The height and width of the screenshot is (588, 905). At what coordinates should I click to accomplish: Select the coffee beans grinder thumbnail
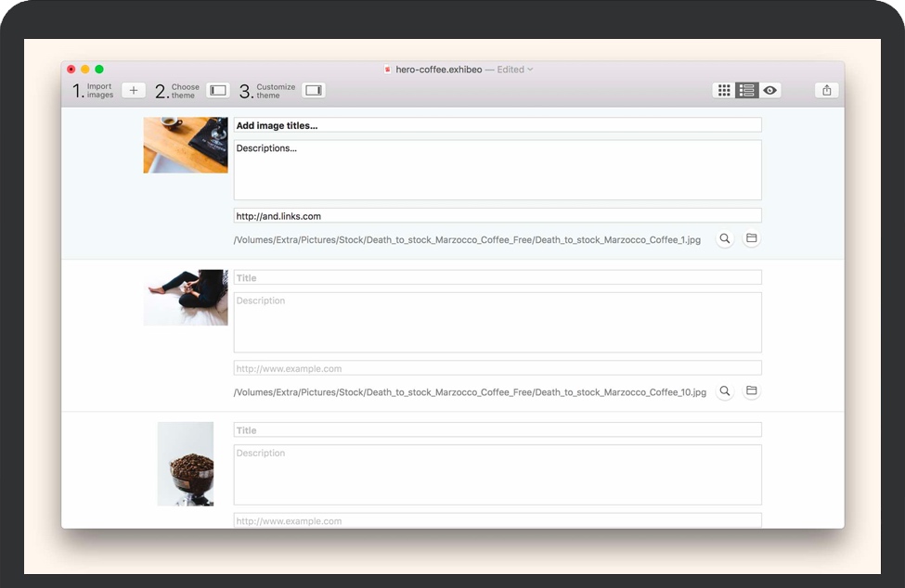pyautogui.click(x=186, y=464)
